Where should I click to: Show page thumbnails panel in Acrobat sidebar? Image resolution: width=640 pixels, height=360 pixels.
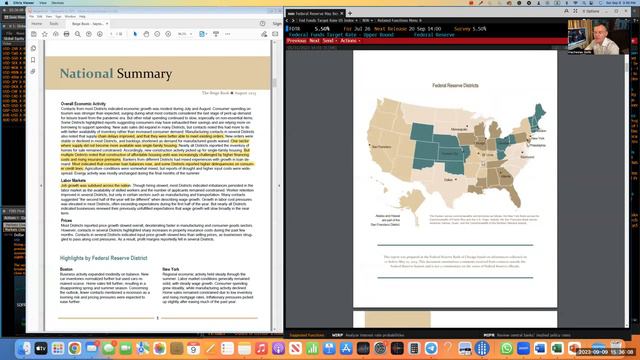click(x=33, y=48)
